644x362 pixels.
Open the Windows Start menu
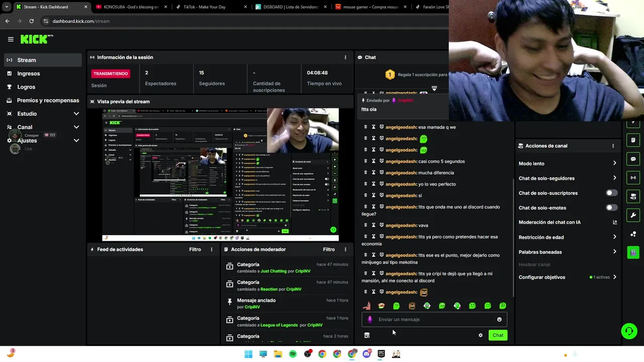248,354
